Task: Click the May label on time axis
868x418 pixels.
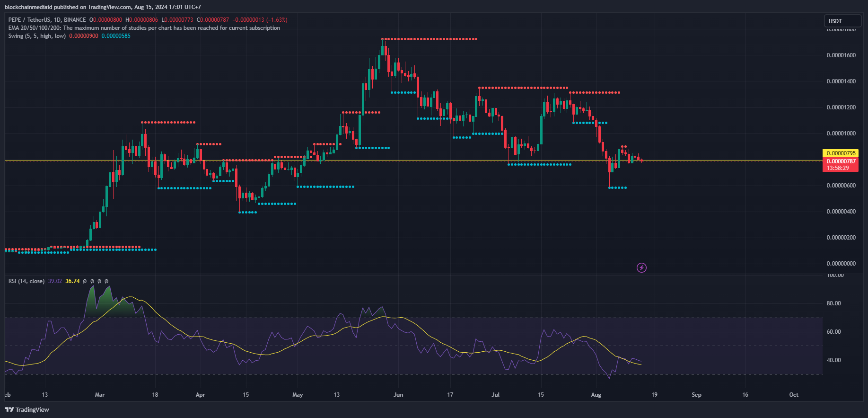Action: click(298, 395)
